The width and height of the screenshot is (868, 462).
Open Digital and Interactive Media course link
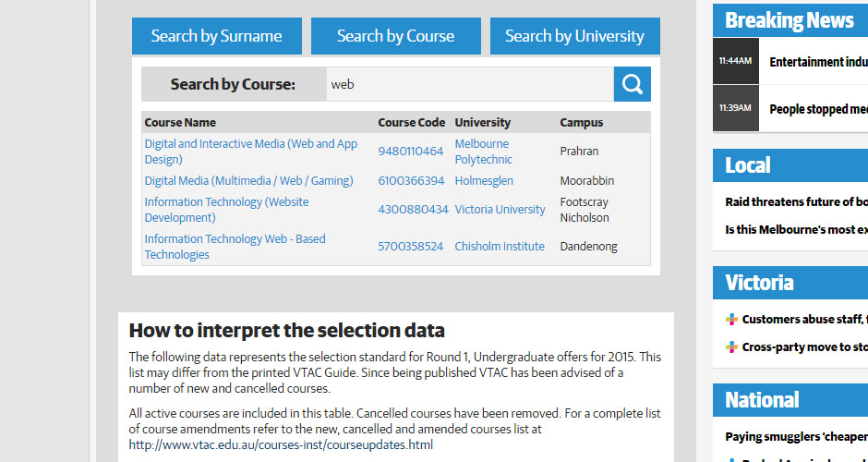[250, 152]
